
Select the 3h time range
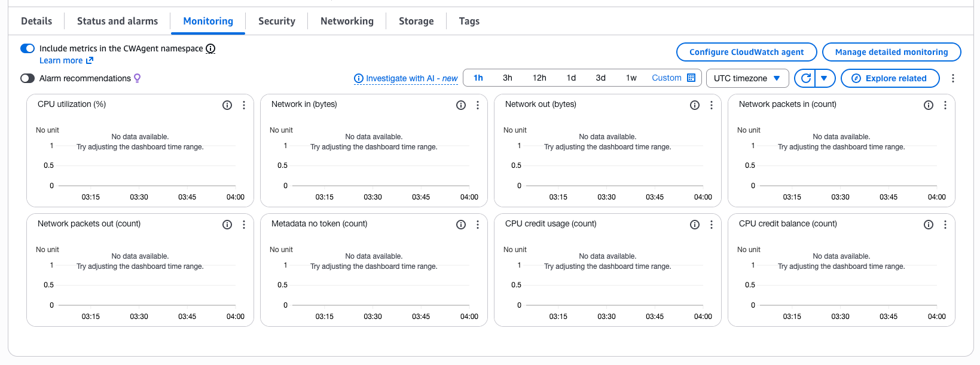[507, 78]
